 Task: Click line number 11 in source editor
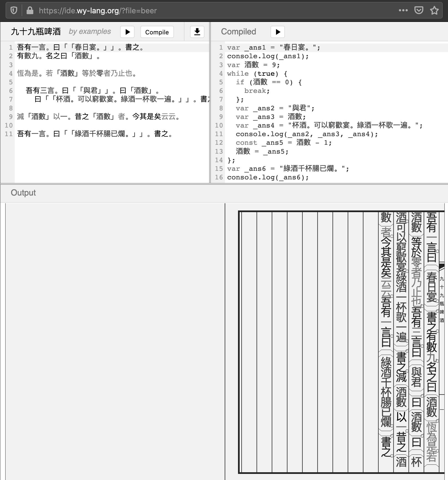8,134
